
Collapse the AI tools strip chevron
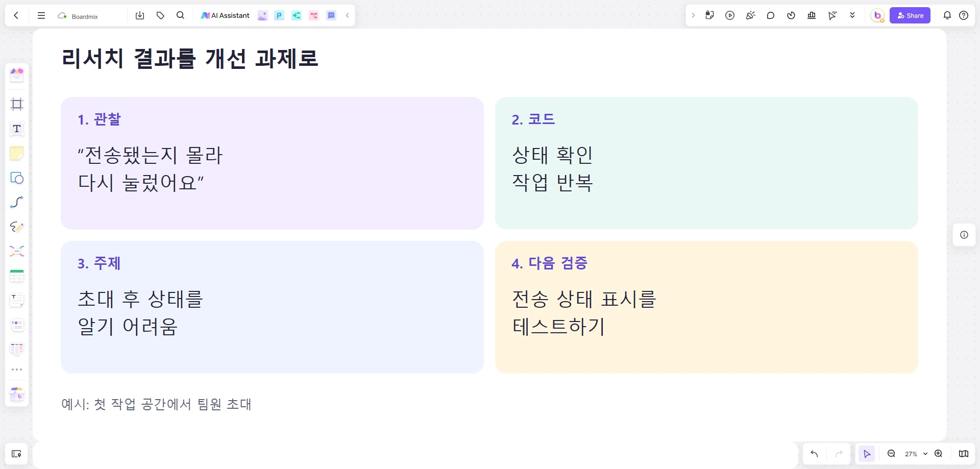click(347, 15)
